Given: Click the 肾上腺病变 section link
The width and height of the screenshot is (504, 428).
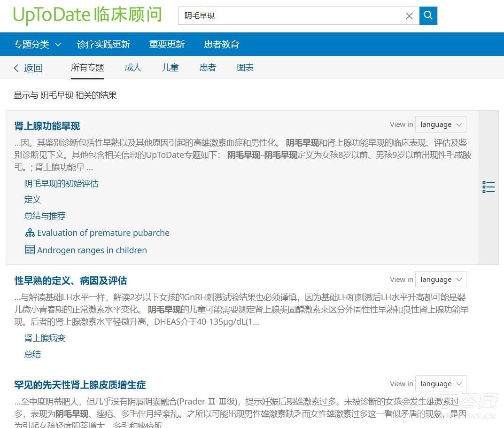Looking at the screenshot, I should tap(45, 338).
